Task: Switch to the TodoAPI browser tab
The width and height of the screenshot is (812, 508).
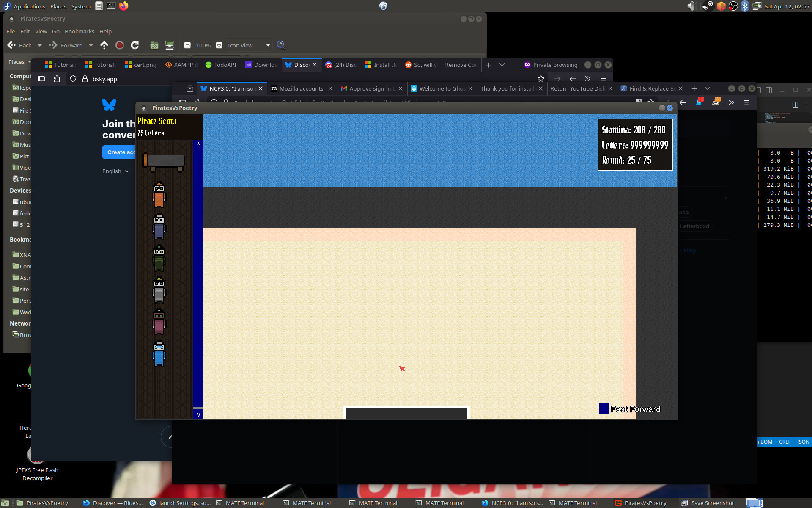Action: (221, 65)
